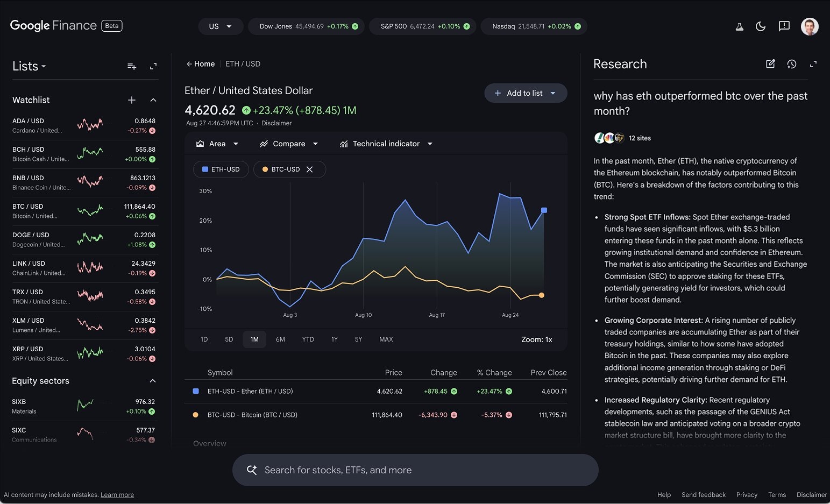Screen dimensions: 830x504
Task: Select the 1D time range
Action: (204, 339)
